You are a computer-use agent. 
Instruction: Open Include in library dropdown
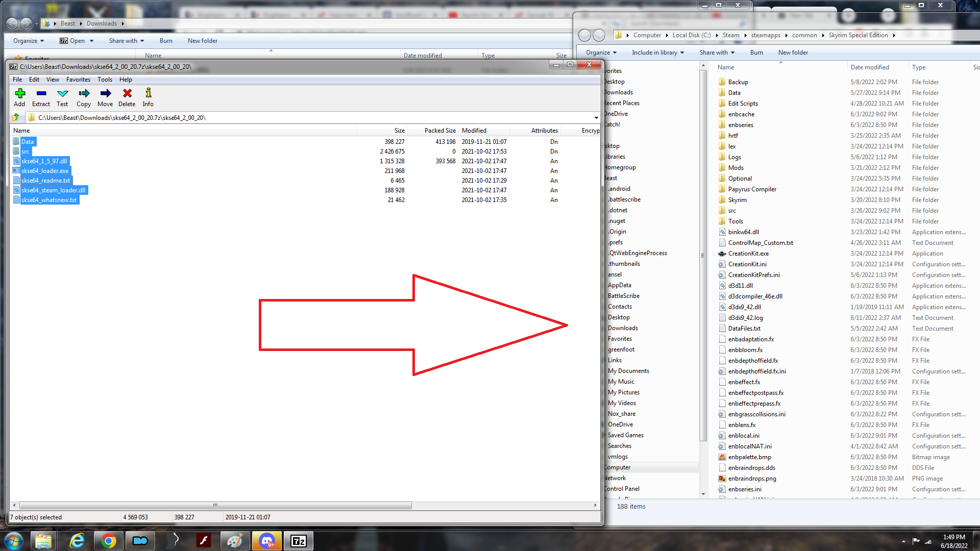[x=657, y=53]
